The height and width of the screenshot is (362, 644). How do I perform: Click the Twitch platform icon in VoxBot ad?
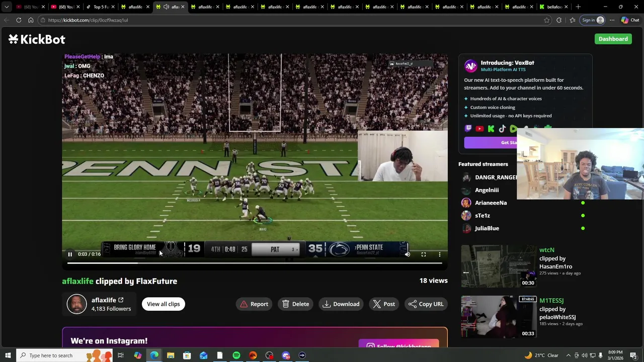(x=468, y=129)
